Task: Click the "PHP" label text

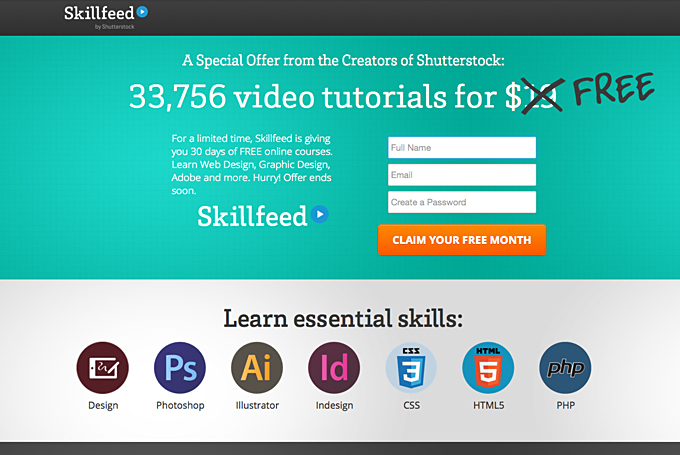Action: [566, 405]
